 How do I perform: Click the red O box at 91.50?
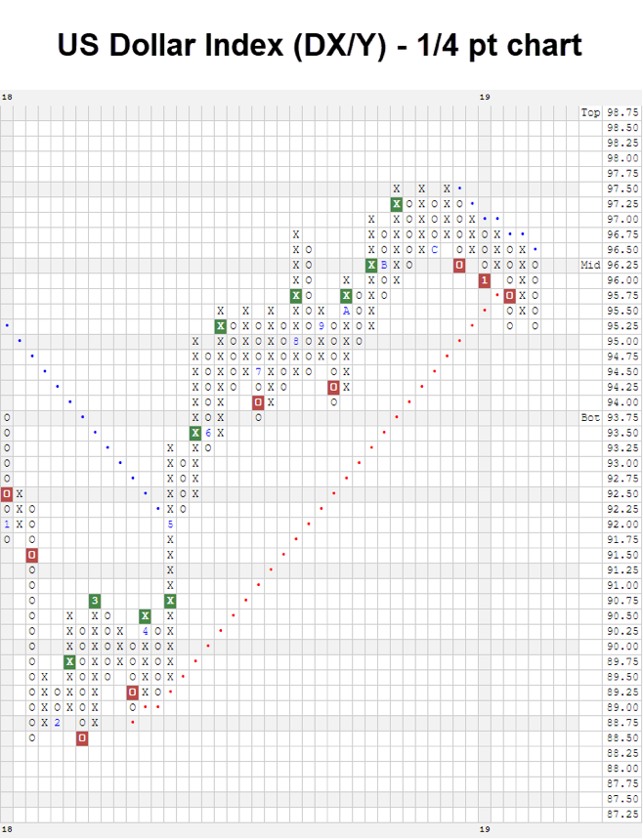tap(32, 555)
